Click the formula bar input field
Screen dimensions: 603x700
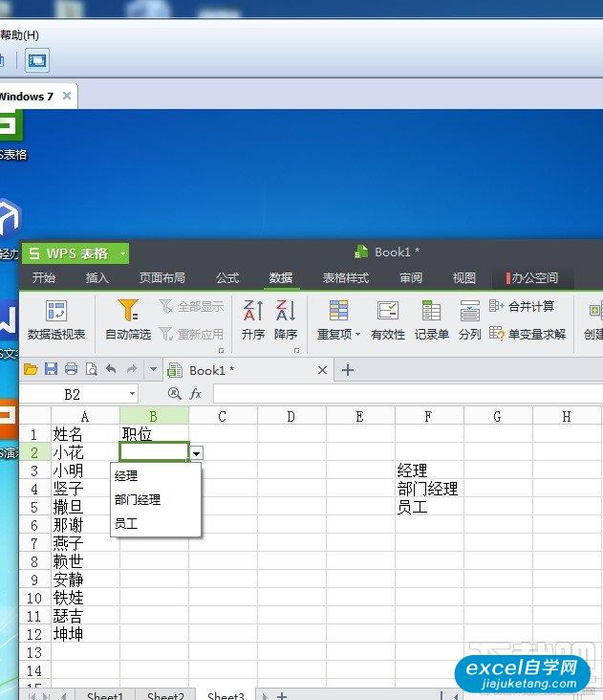pos(408,394)
